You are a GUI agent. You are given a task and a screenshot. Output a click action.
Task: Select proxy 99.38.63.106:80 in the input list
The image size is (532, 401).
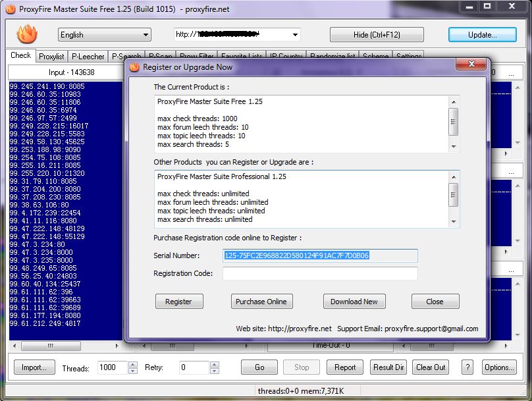(x=39, y=205)
